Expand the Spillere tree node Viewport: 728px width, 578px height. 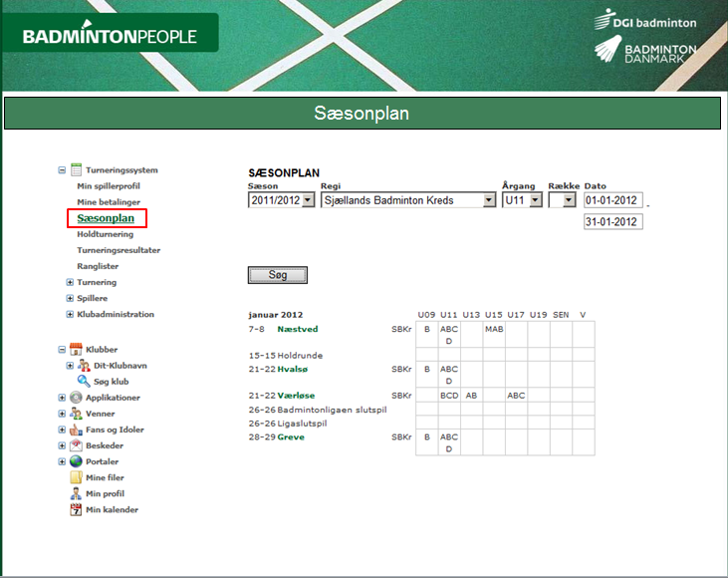tap(70, 298)
